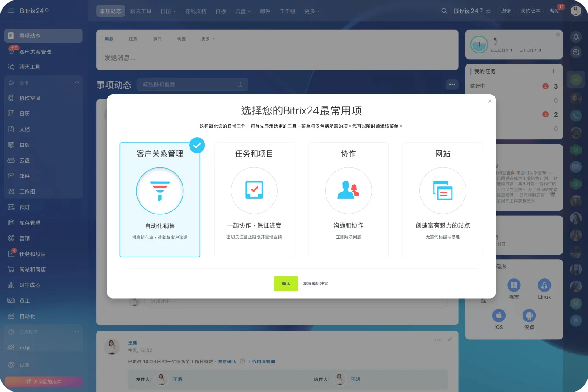Select the 网站 card in the dialog
The height and width of the screenshot is (392, 588).
443,200
